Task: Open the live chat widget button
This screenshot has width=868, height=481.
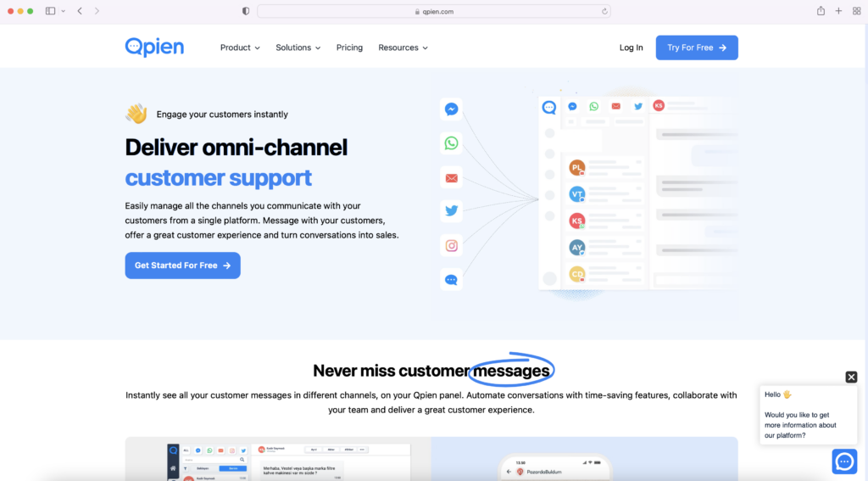Action: [845, 461]
